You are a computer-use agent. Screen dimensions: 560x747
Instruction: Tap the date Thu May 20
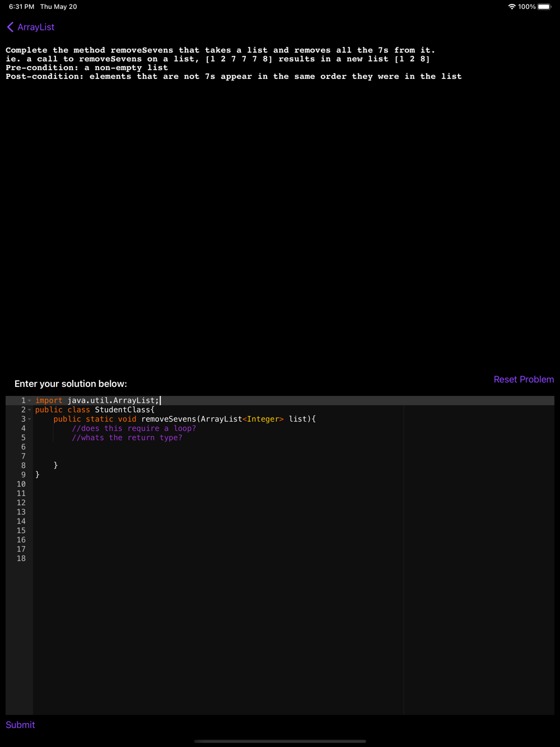click(x=59, y=7)
